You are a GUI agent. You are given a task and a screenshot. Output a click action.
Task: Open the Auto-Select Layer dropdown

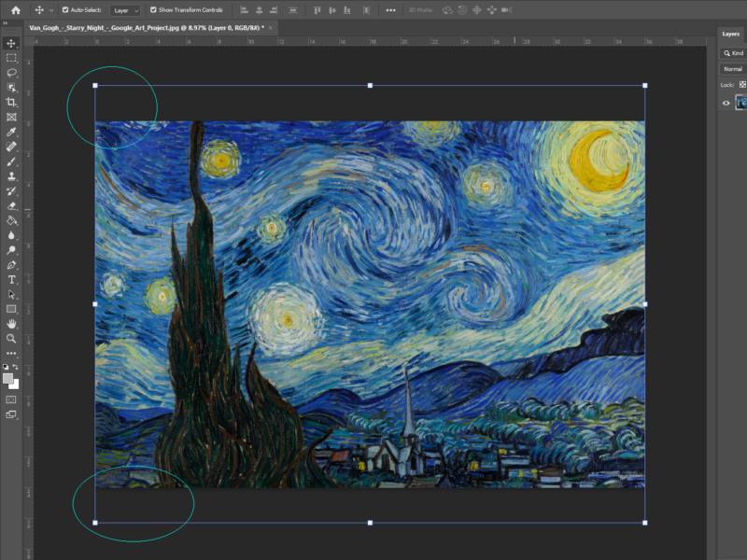tap(125, 10)
